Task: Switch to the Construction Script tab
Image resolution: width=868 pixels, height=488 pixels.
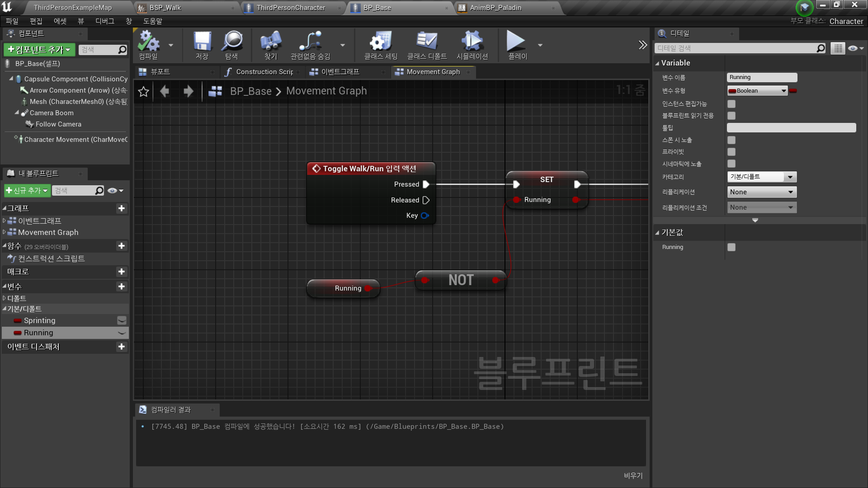Action: coord(264,72)
